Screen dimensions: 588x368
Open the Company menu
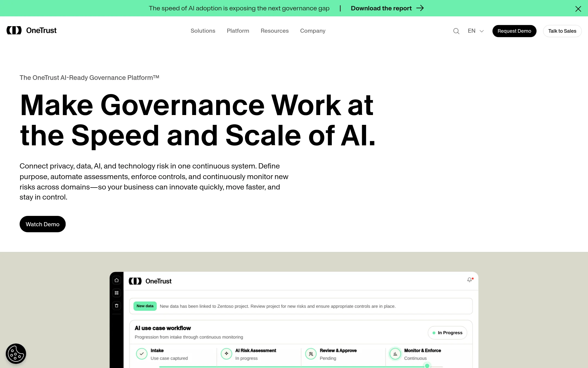tap(313, 31)
